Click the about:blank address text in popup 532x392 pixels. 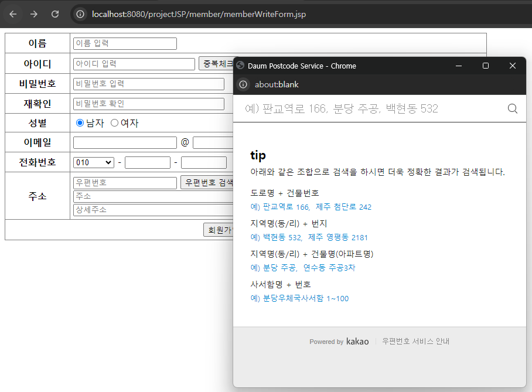coord(277,84)
